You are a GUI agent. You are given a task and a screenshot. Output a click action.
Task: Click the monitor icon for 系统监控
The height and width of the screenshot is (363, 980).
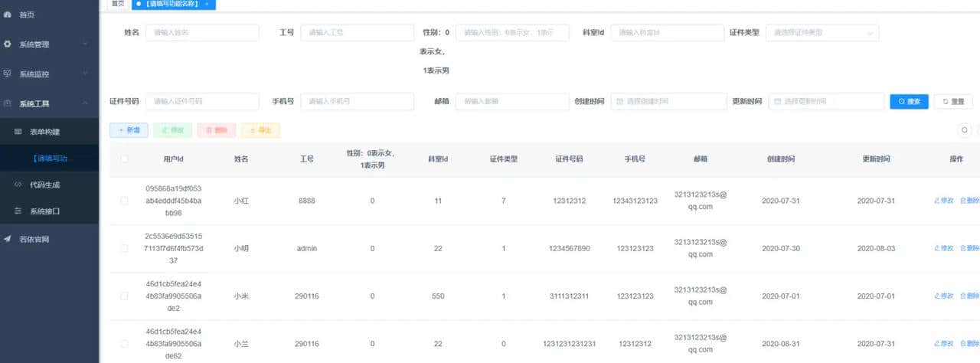tap(8, 74)
